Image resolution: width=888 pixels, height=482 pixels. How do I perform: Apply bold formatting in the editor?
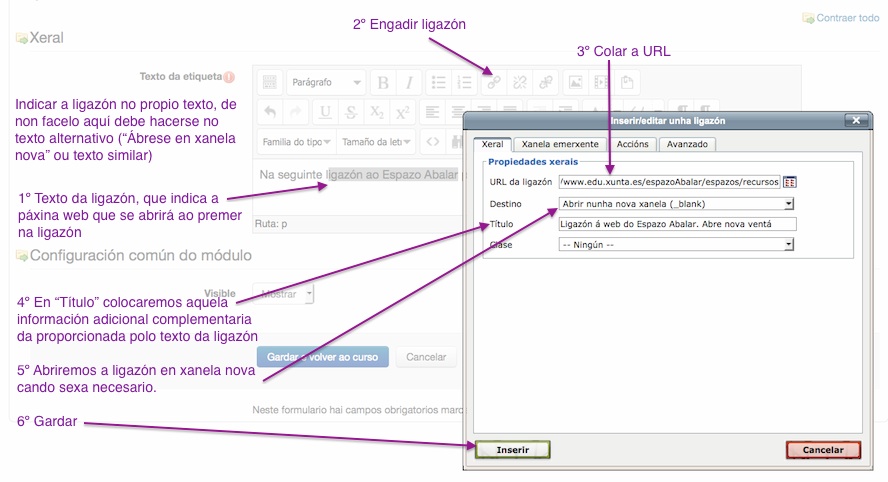(383, 83)
